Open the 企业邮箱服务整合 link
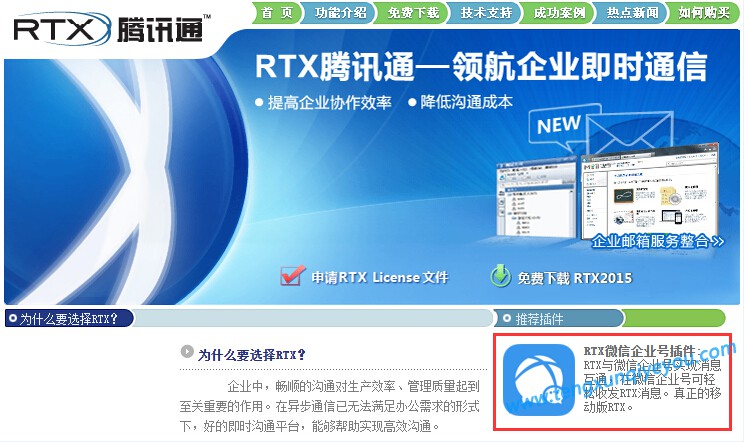The image size is (744, 442). click(x=658, y=241)
